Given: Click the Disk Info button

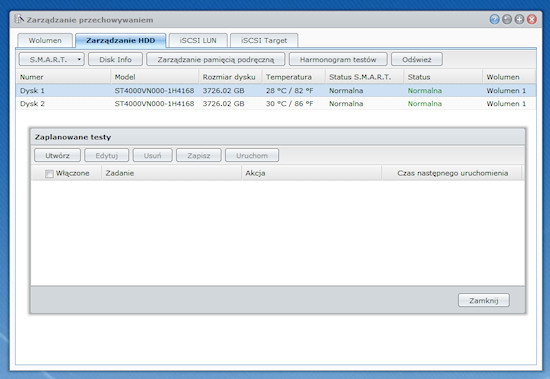Looking at the screenshot, I should [115, 59].
